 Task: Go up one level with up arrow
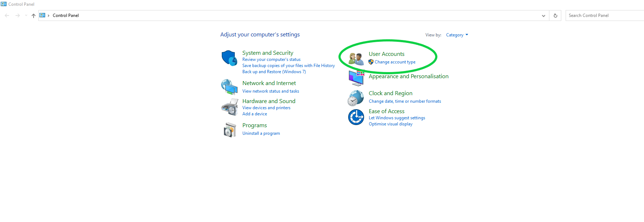(x=34, y=15)
